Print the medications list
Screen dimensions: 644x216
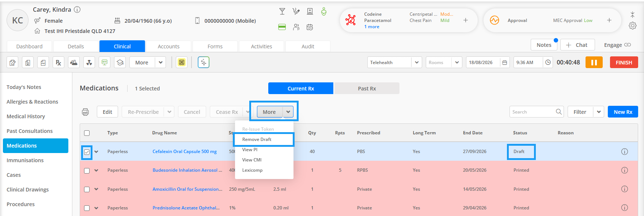86,112
